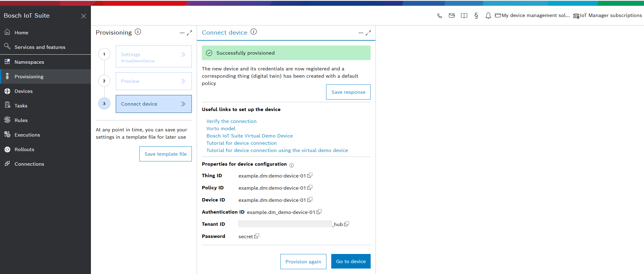Click step number 3 circle
Viewport: 644px width, 274px height.
tap(104, 104)
